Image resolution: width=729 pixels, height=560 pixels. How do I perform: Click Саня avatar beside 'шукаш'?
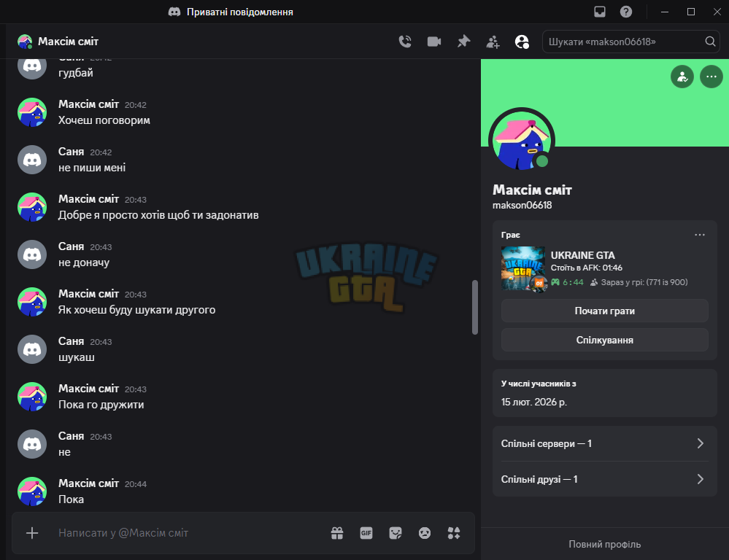tap(32, 349)
